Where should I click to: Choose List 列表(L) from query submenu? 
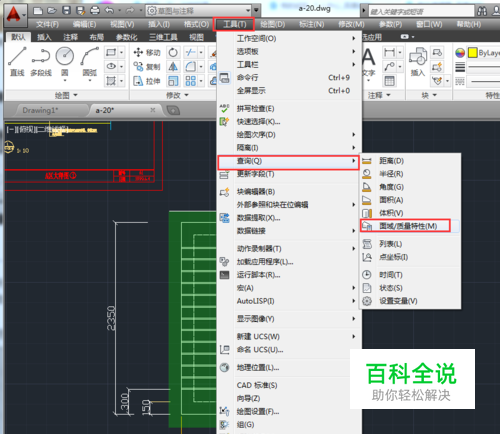click(x=411, y=244)
